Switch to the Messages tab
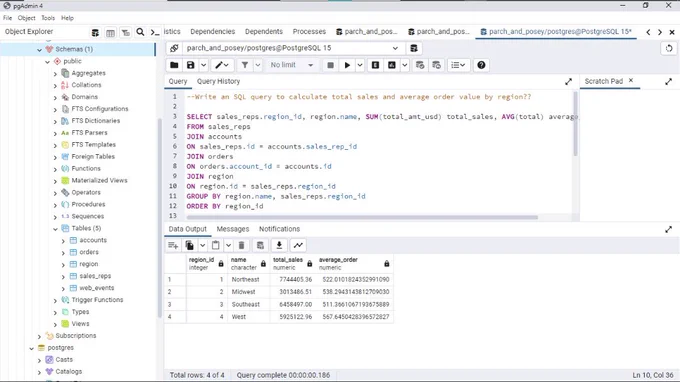Viewport: 680px width, 382px height. [x=233, y=229]
